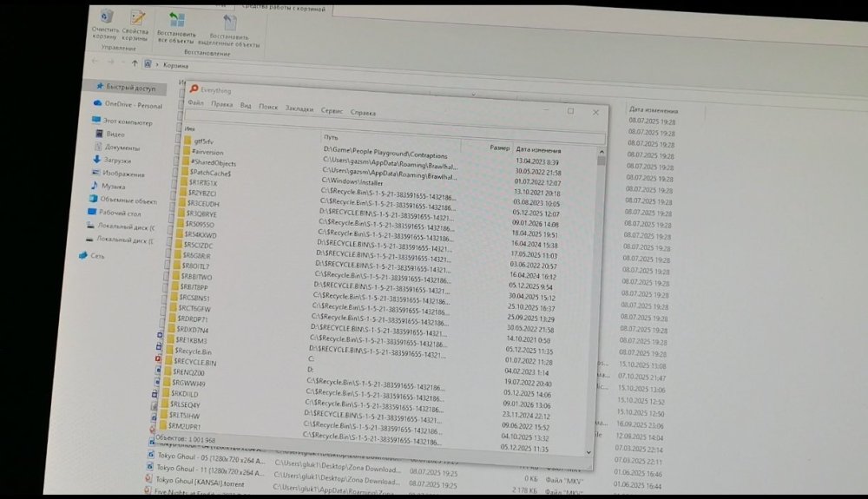Select Tokyo Ghoul - 11 file in Explorer
Image resolution: width=868 pixels, height=499 pixels.
click(210, 469)
